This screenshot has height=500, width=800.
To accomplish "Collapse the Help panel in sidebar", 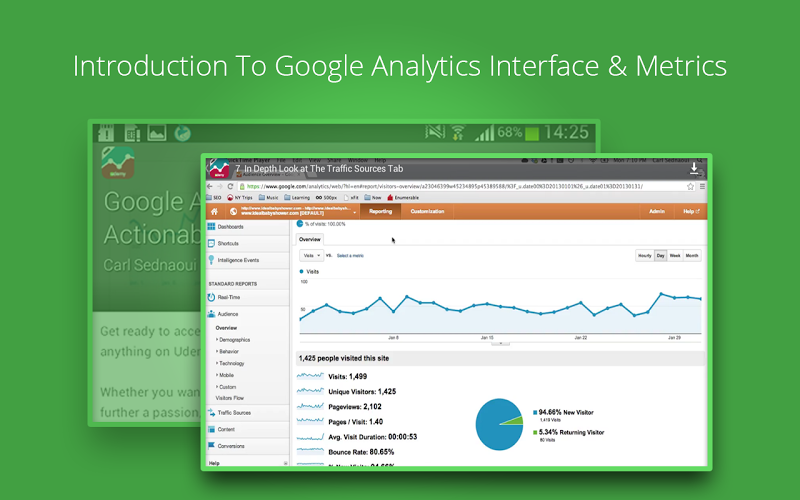I will pos(285,463).
